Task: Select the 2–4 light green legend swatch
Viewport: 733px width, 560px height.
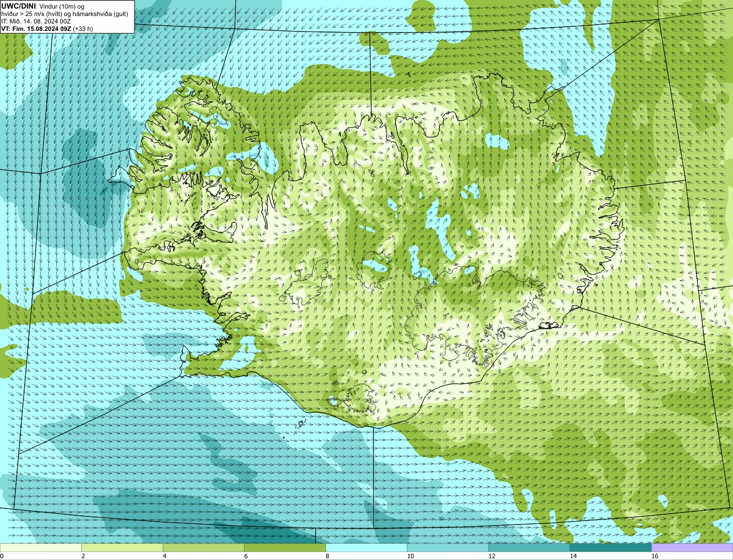Action: click(x=122, y=548)
